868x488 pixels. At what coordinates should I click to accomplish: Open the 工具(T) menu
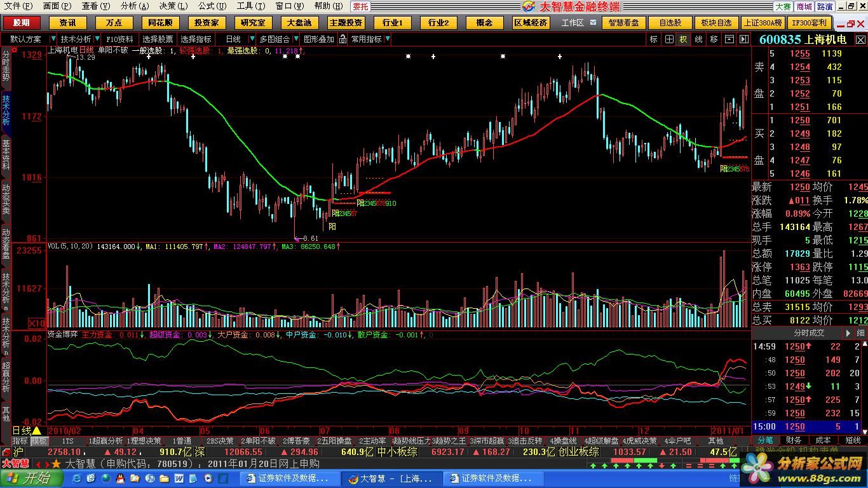pos(251,6)
